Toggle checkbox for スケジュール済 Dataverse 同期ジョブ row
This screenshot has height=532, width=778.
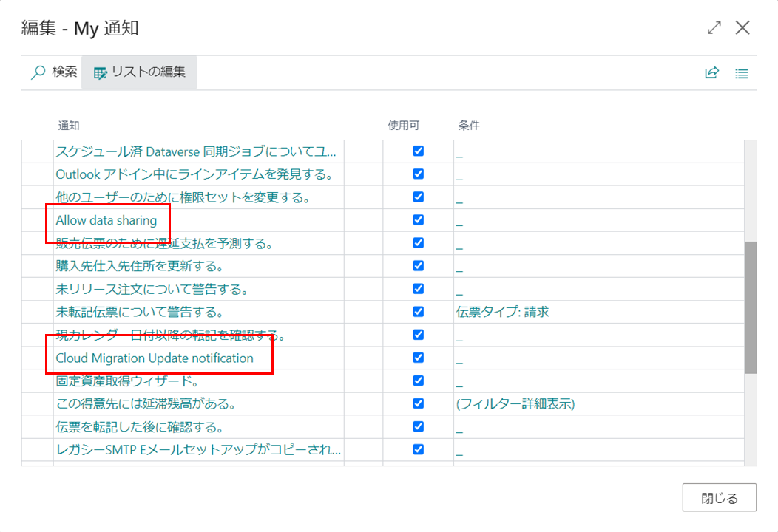pyautogui.click(x=419, y=151)
